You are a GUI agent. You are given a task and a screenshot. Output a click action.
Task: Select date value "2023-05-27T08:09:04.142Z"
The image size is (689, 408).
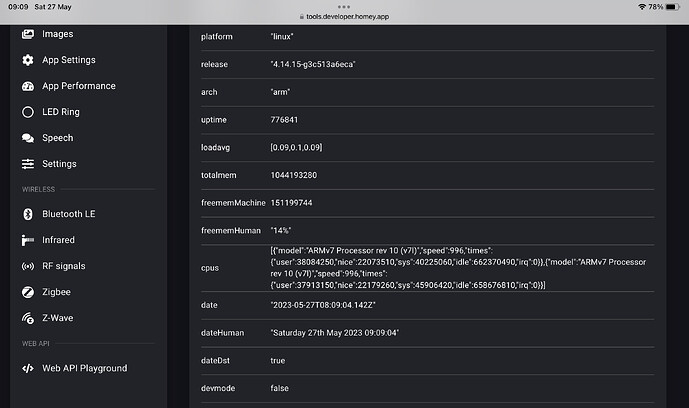pos(323,305)
